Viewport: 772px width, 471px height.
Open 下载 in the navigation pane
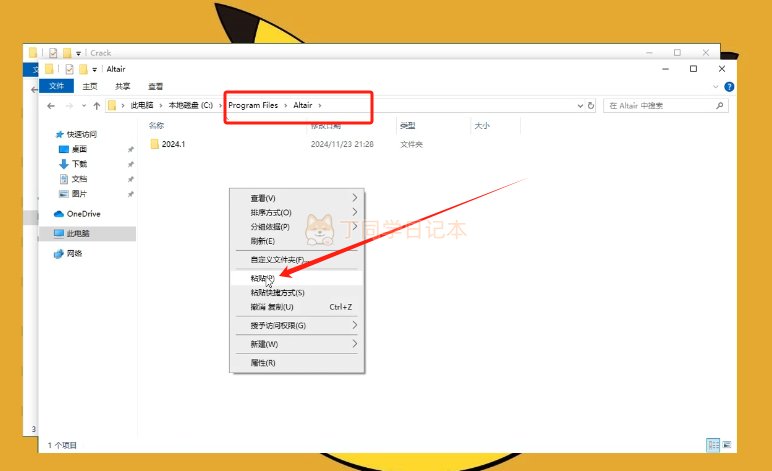79,164
